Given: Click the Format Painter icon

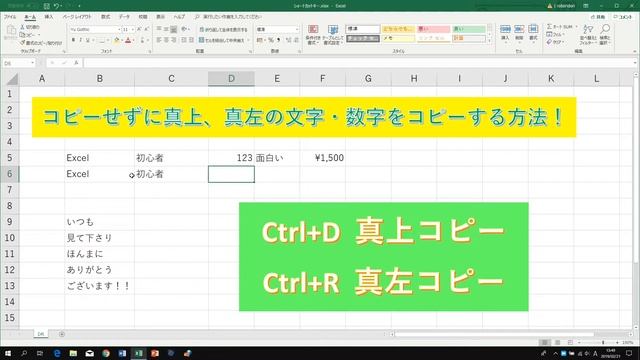Looking at the screenshot, I should coord(22,42).
